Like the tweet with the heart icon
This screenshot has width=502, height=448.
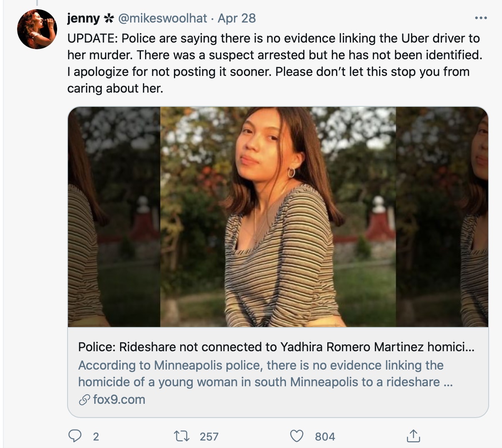296,436
